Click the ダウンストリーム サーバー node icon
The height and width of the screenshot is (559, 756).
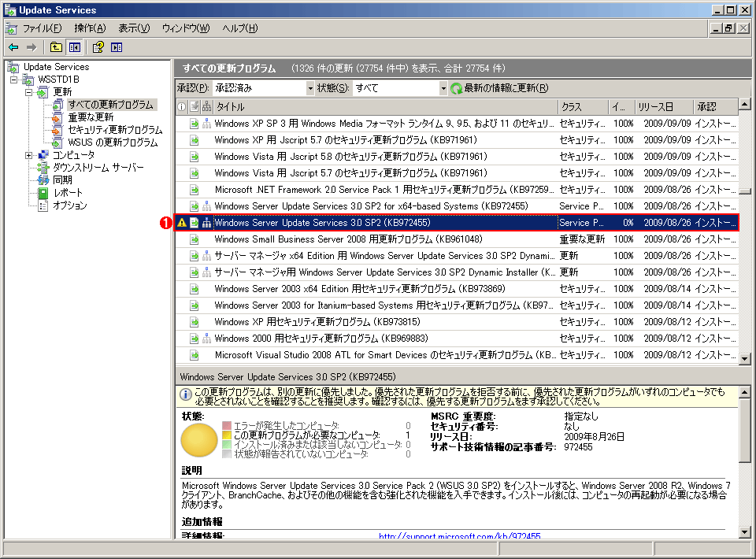pyautogui.click(x=43, y=167)
